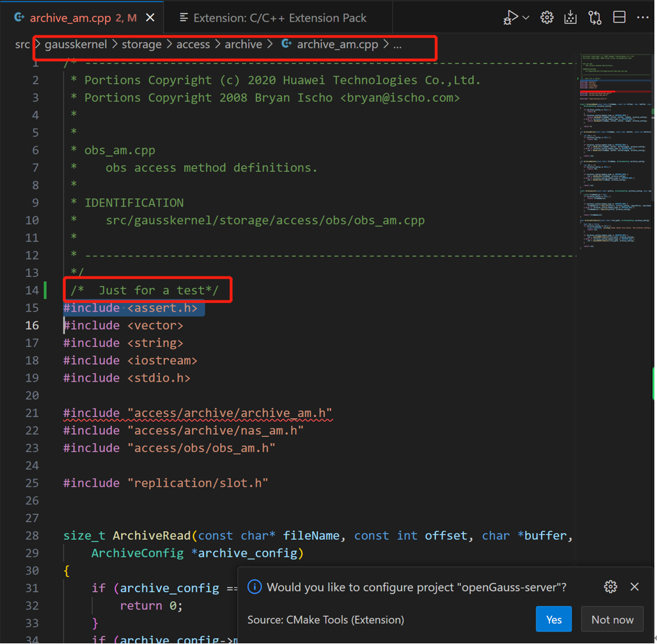Click the 'fileName' parameter on line 28
Viewport: 657px width, 644px height.
[x=311, y=536]
